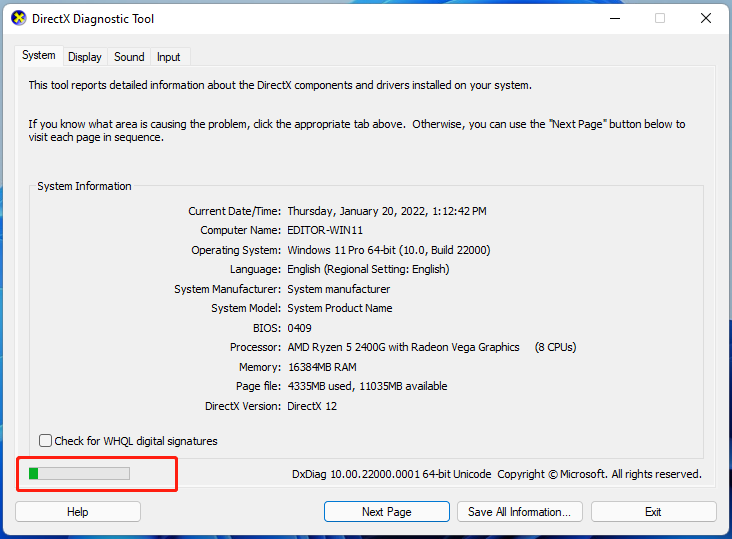Open the Input tab
This screenshot has height=539, width=732.
click(169, 57)
